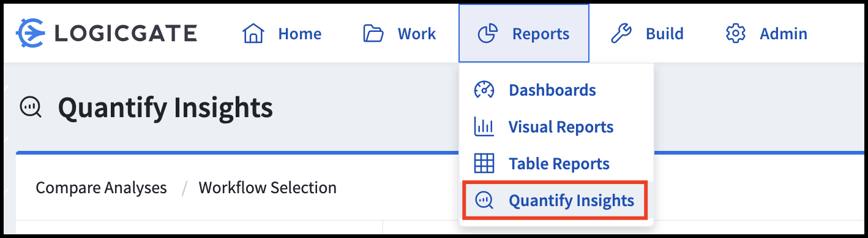Click the Admin gear icon
This screenshot has width=868, height=238.
[735, 34]
